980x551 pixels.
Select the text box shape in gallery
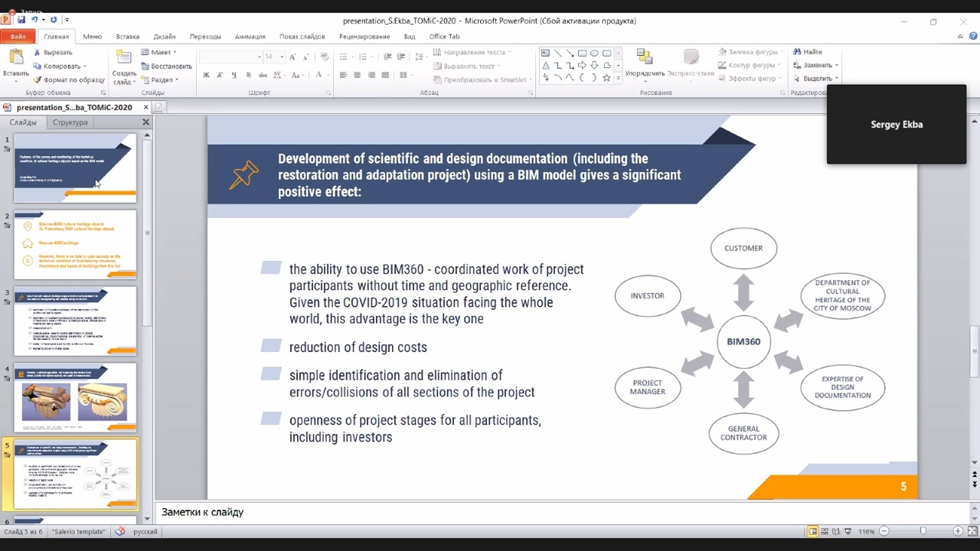[x=545, y=54]
